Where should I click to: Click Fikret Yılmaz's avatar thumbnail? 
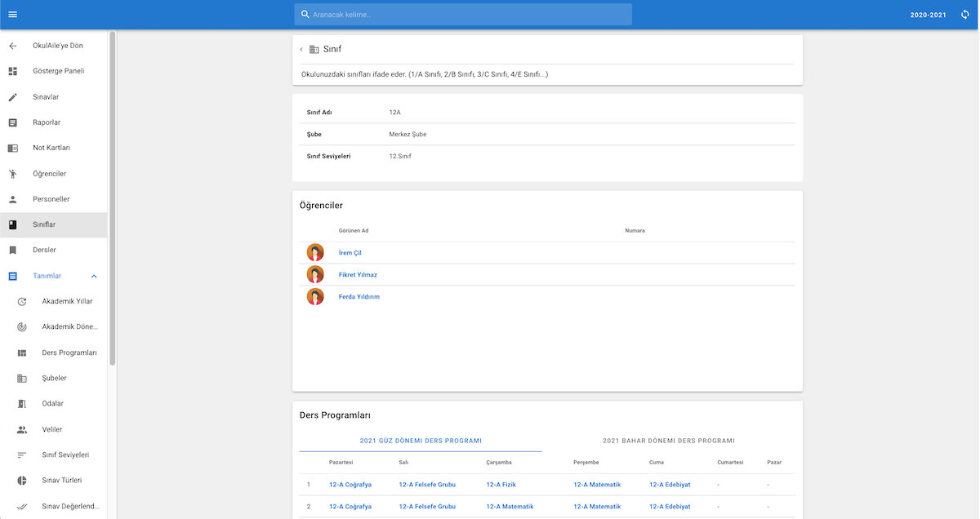tap(315, 275)
